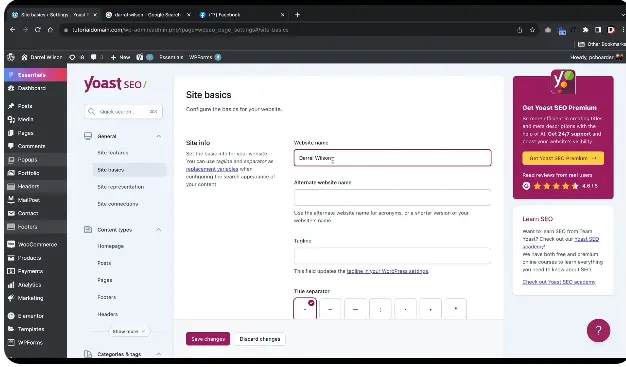The image size is (626, 367).
Task: Open the browser extensions puzzle icon
Action: pyautogui.click(x=585, y=30)
